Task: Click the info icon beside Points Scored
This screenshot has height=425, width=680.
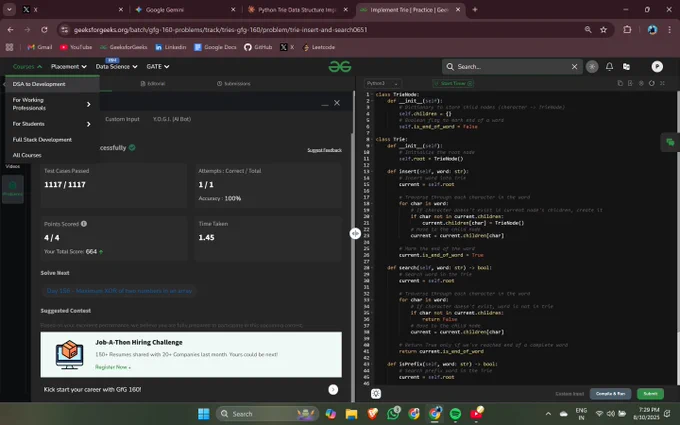Action: point(84,224)
